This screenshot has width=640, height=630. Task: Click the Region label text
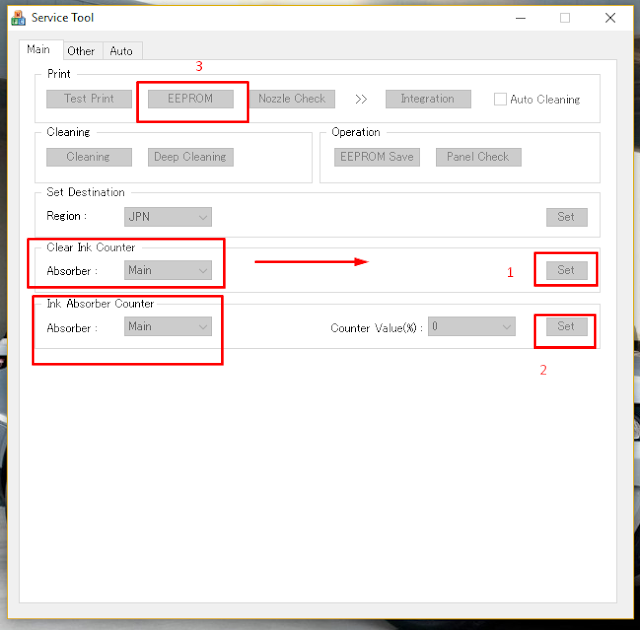point(67,216)
